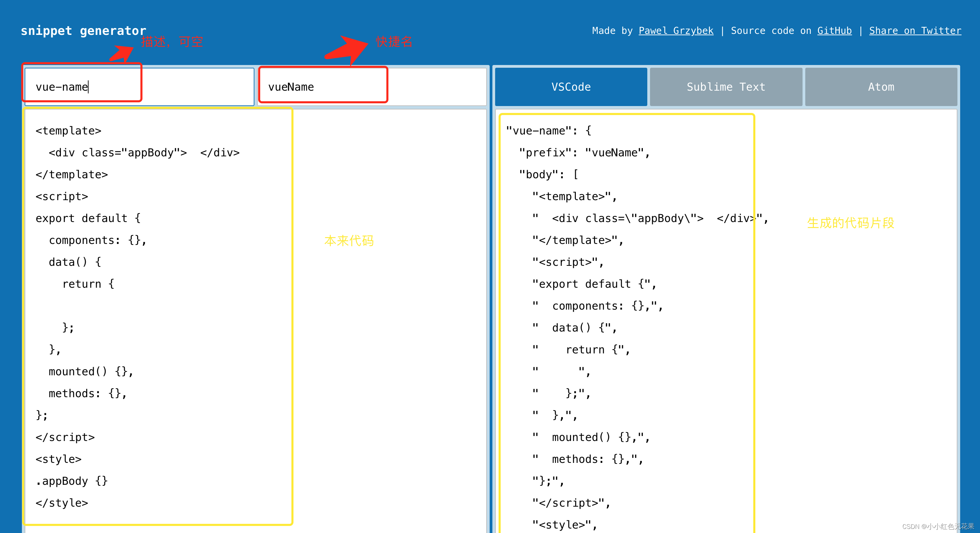Click the "</template>", line in output

[x=578, y=240]
